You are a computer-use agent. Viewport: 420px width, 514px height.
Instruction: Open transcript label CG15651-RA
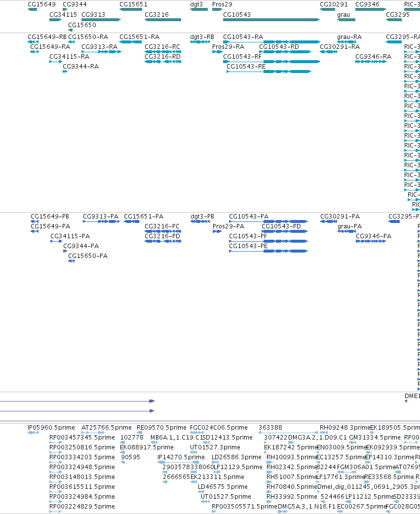click(x=139, y=37)
